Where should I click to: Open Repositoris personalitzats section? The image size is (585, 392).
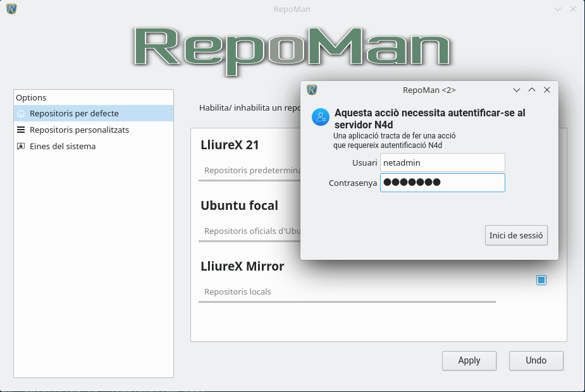click(x=94, y=130)
